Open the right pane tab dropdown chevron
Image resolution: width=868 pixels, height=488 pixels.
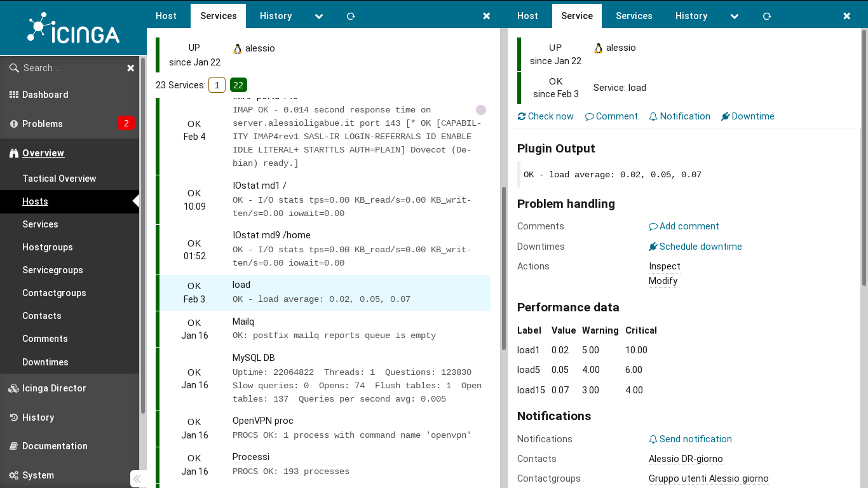[x=735, y=16]
